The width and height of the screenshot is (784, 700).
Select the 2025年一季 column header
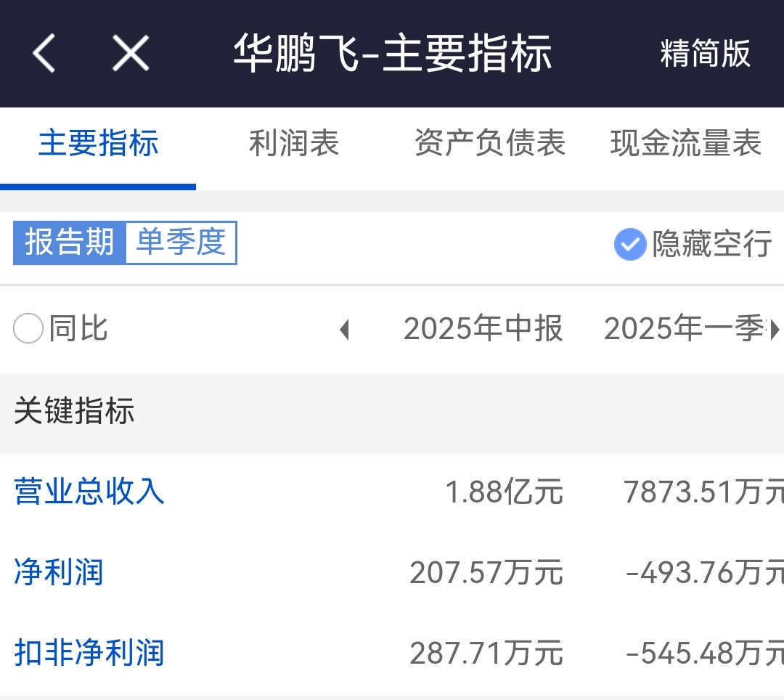[x=682, y=329]
